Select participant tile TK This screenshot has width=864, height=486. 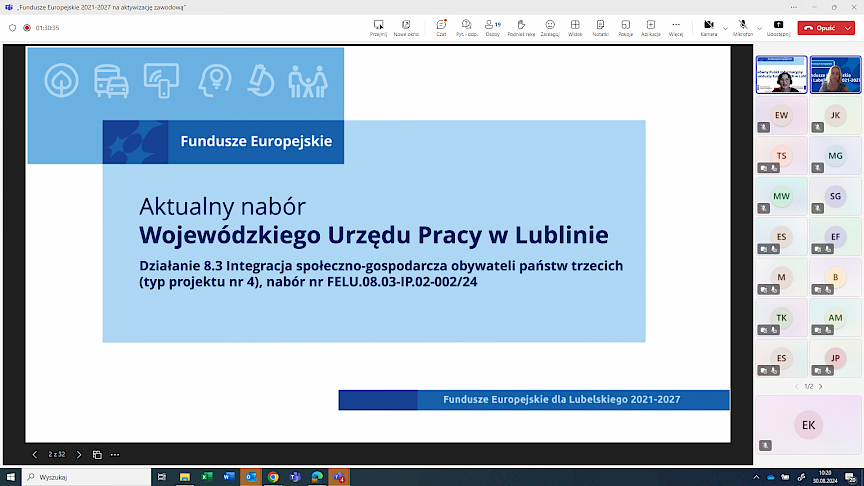point(781,318)
